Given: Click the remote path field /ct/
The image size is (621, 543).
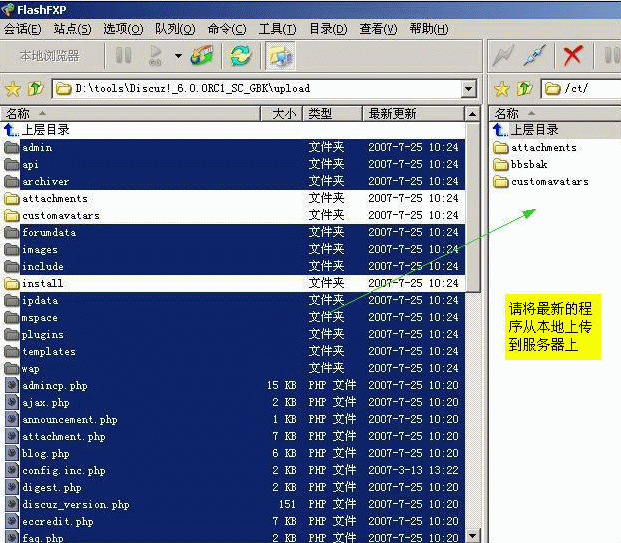Looking at the screenshot, I should (581, 89).
